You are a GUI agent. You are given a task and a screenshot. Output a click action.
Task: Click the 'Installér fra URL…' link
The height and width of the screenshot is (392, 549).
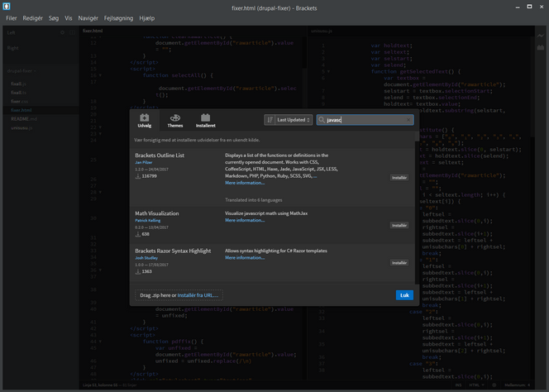click(x=198, y=295)
